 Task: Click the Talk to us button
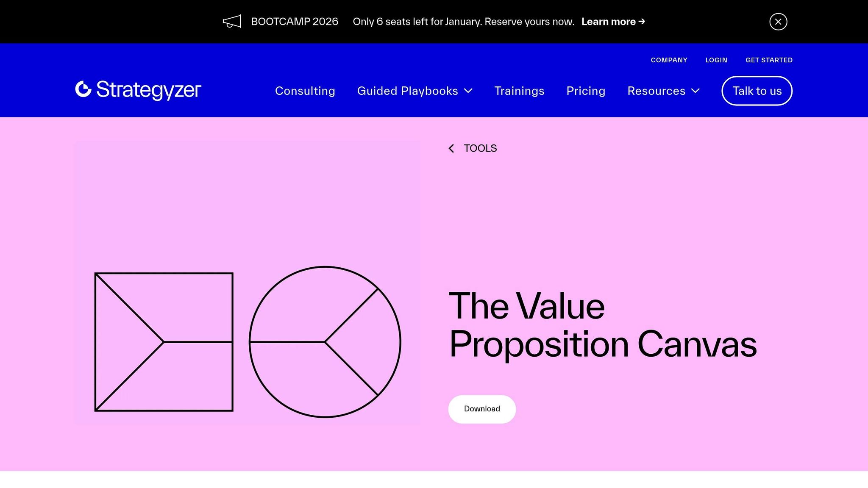point(757,91)
